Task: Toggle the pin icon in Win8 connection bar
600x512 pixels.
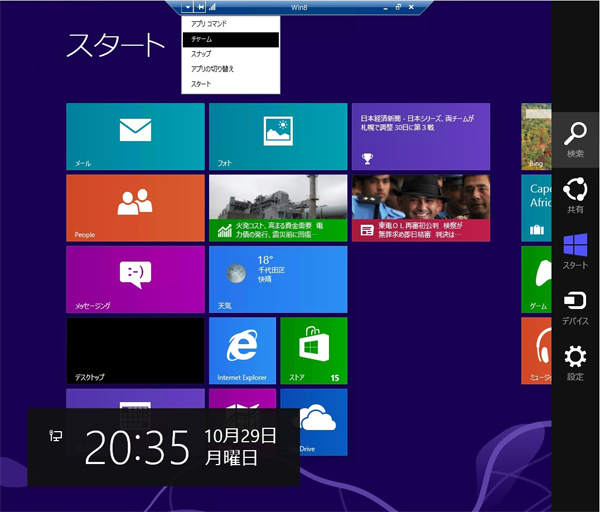Action: point(200,7)
